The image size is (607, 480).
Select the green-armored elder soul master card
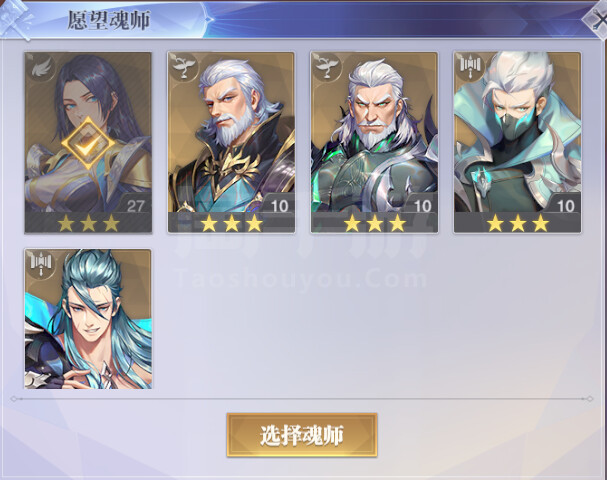(374, 142)
